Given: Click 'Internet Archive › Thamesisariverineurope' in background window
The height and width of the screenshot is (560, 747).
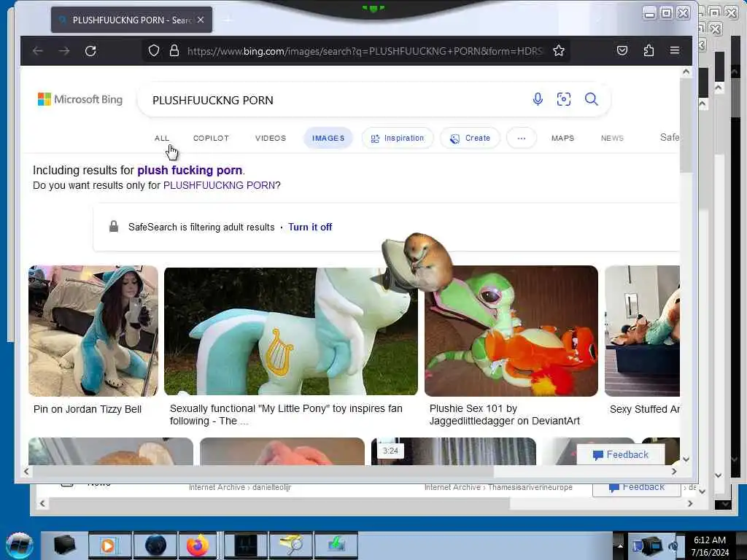Looking at the screenshot, I should click(x=498, y=487).
